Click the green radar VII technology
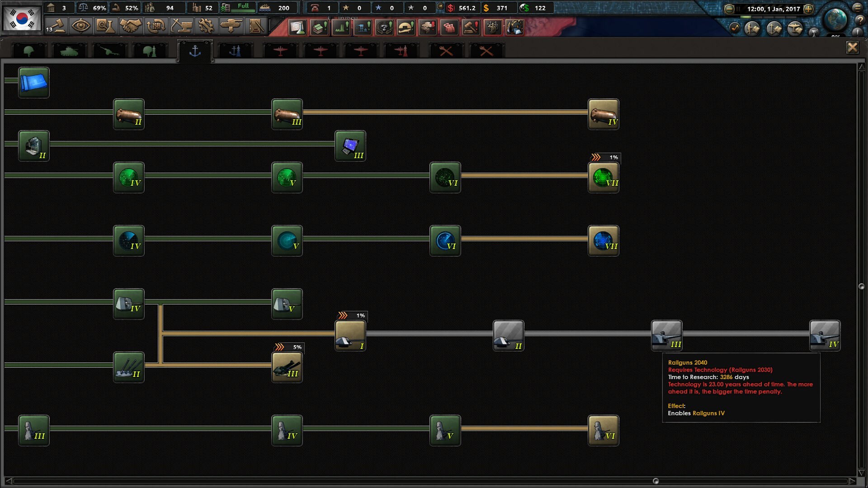The image size is (868, 488). click(603, 178)
